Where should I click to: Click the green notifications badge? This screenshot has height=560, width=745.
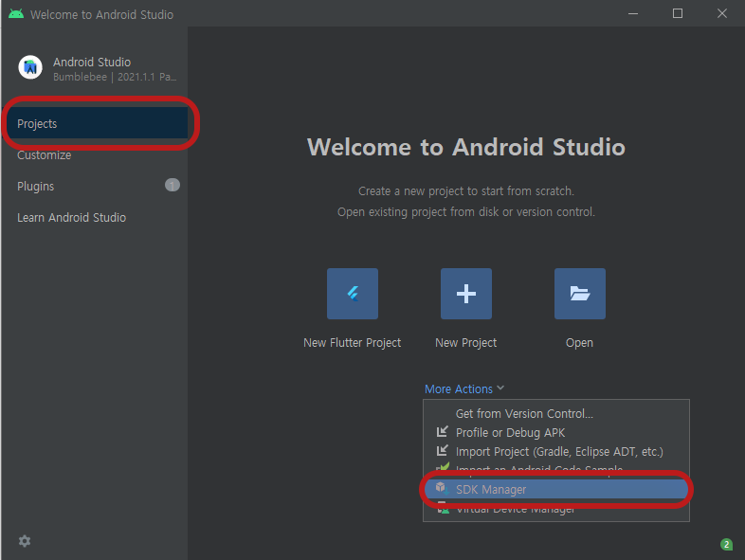(x=726, y=544)
